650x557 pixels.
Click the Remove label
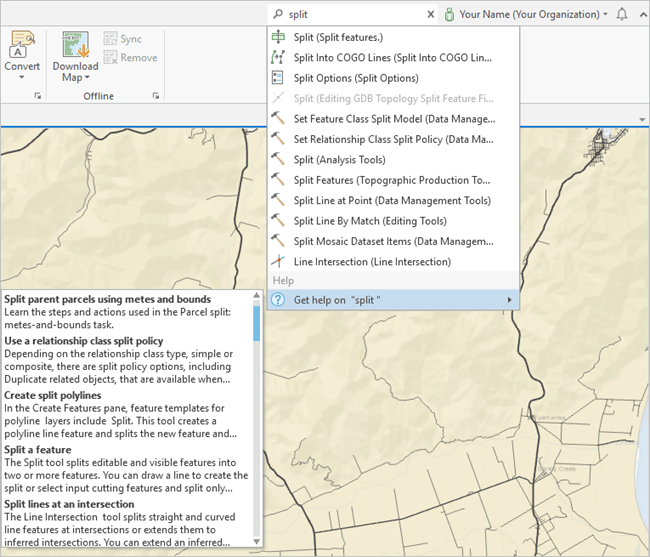[139, 58]
